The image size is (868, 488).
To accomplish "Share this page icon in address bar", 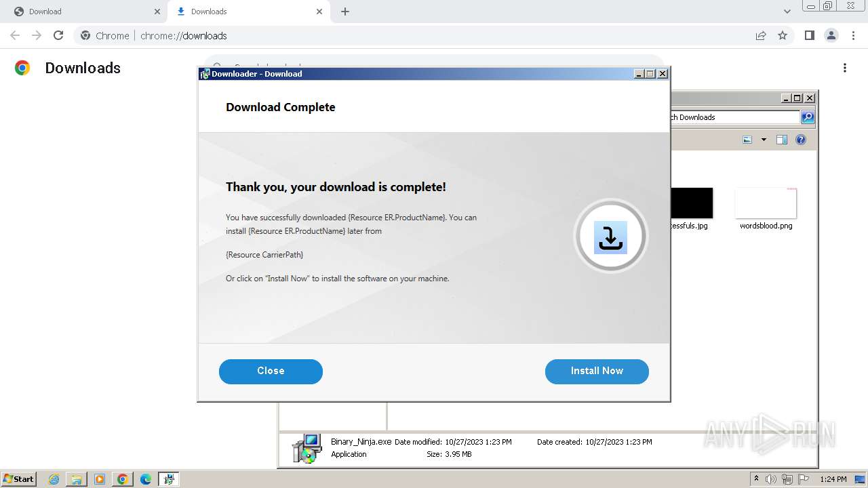I will 761,35.
